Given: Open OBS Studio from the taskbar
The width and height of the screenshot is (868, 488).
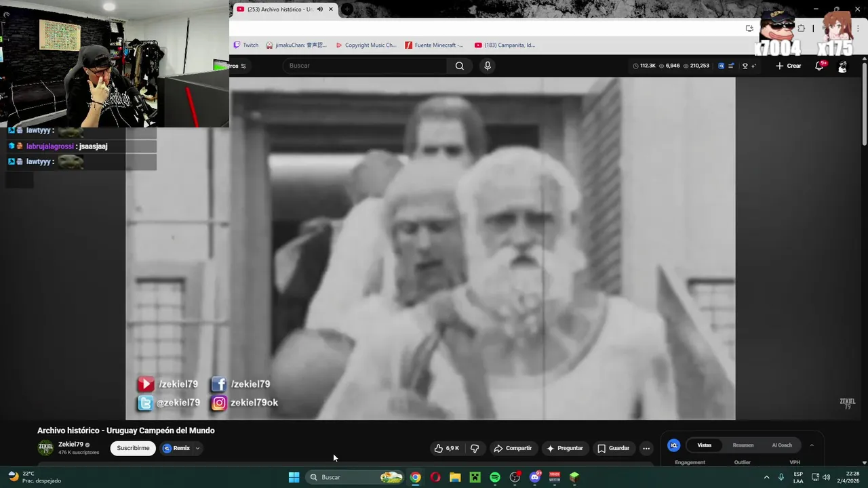Looking at the screenshot, I should coord(515,477).
